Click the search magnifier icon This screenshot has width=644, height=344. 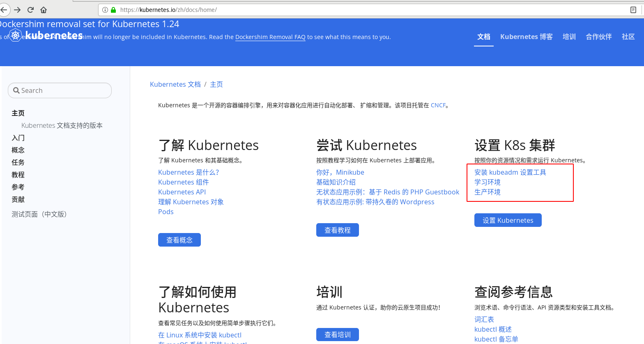[16, 90]
